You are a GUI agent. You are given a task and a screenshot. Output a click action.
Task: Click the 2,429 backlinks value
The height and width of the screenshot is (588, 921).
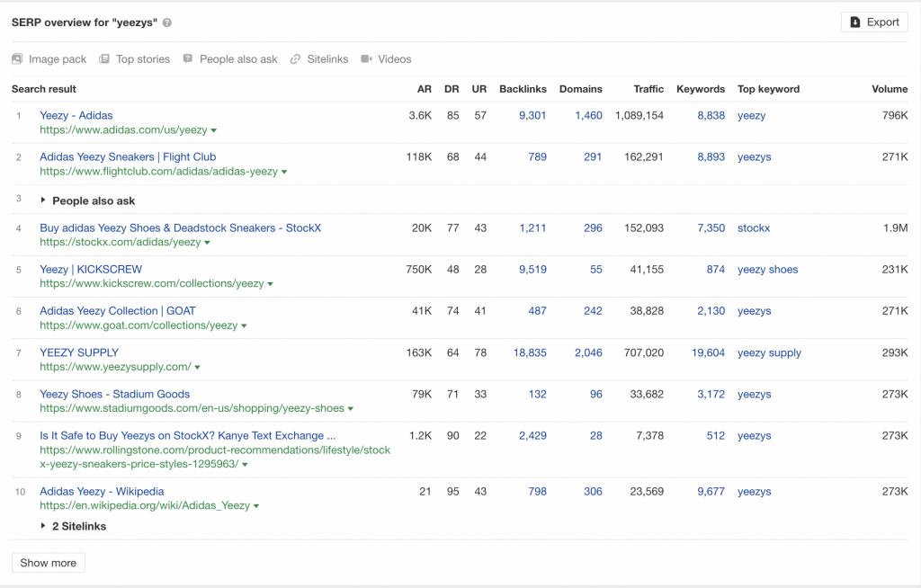[532, 435]
